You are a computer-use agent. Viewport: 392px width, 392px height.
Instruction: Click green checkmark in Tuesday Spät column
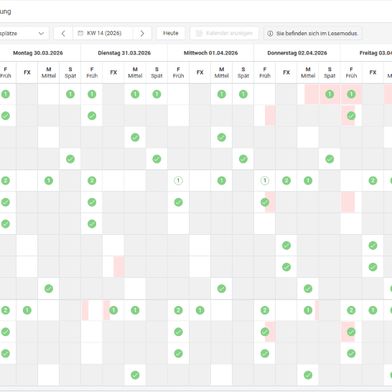[x=157, y=159]
